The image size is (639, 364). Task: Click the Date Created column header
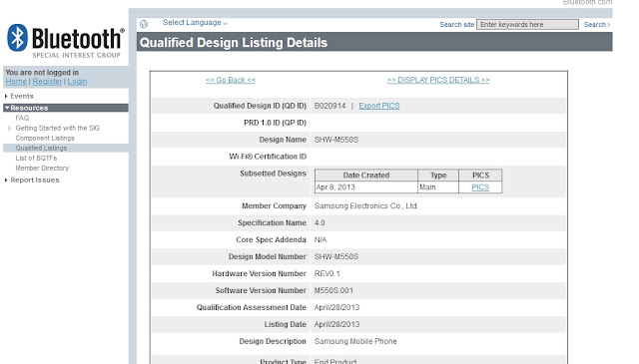click(x=366, y=176)
